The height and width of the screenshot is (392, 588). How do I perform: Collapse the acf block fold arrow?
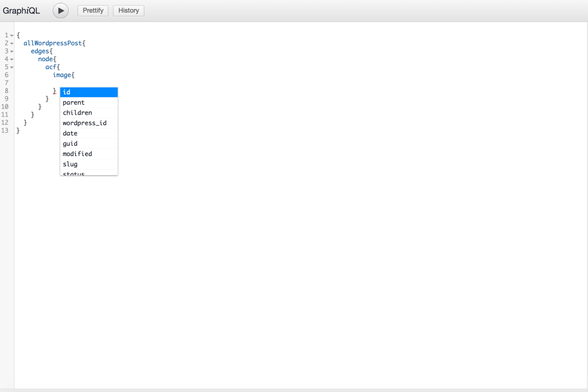12,67
